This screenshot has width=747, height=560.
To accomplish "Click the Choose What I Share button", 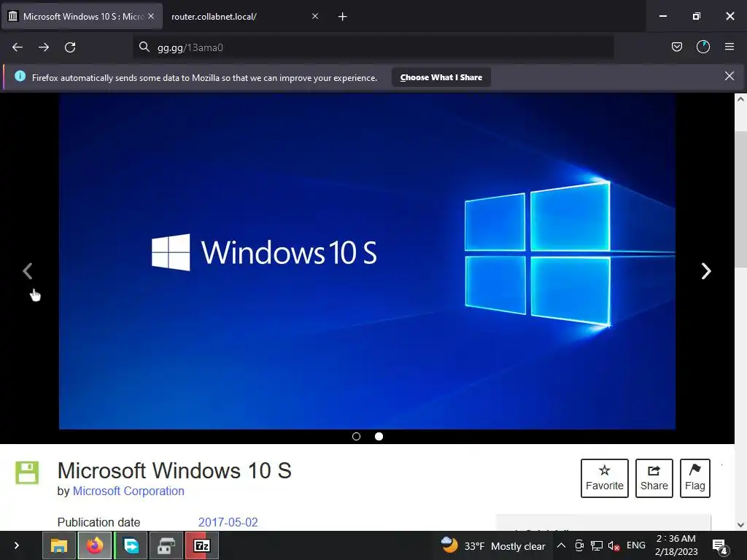I will tap(441, 77).
